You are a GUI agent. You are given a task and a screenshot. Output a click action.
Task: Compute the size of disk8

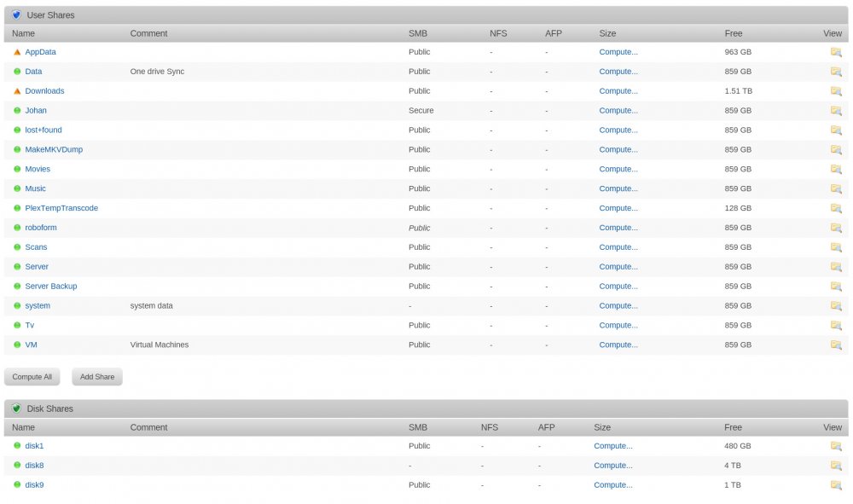613,466
